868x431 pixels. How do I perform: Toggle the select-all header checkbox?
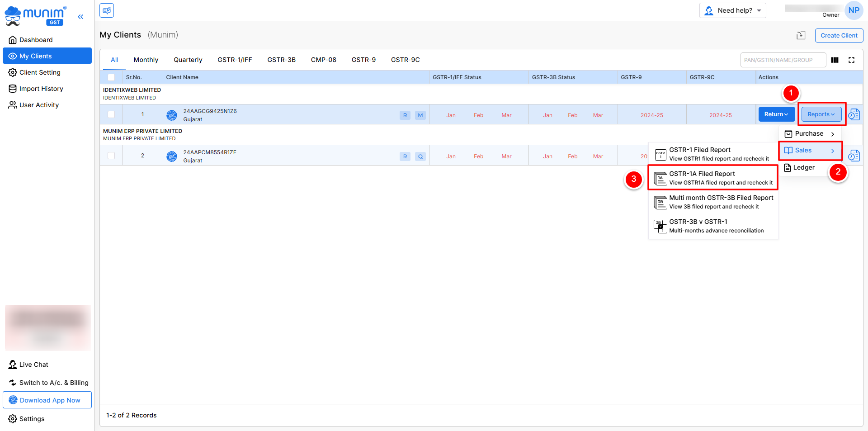point(111,77)
